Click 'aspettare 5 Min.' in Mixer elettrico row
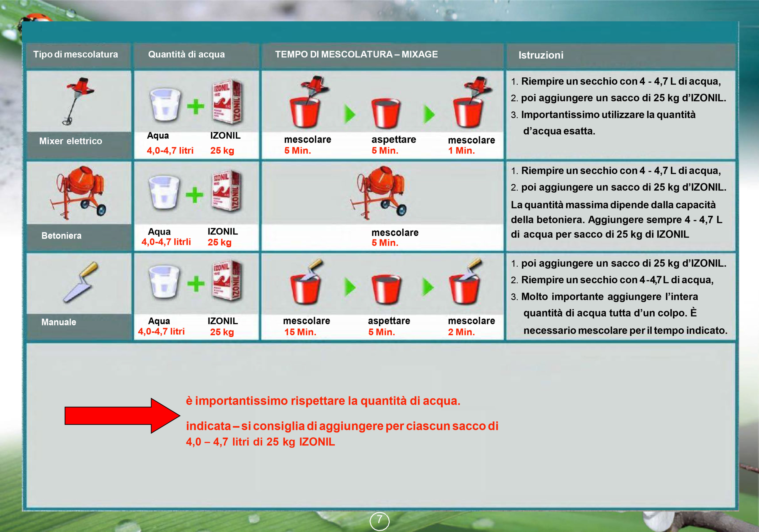Viewport: 759px width, 532px height. [393, 145]
